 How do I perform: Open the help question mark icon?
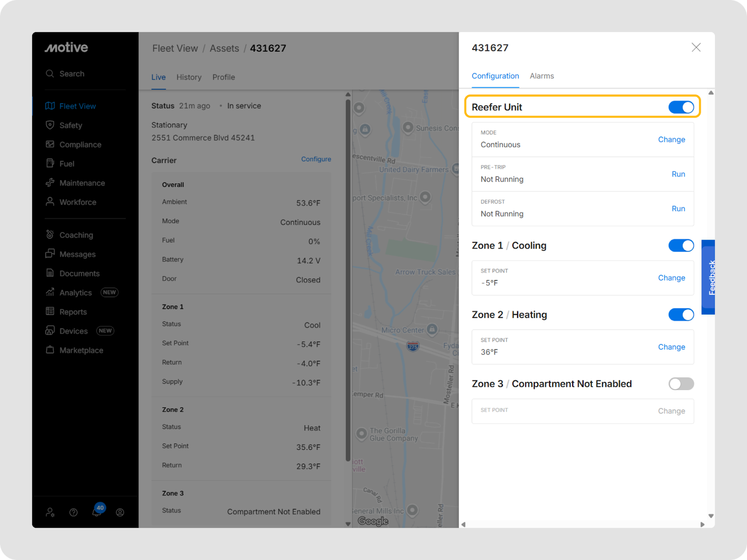pos(73,512)
